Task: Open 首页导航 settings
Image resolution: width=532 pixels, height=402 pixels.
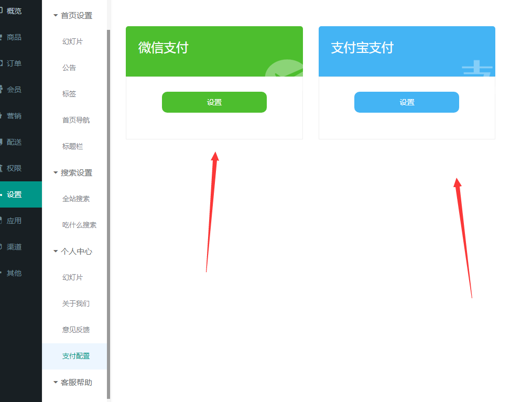Action: tap(75, 120)
